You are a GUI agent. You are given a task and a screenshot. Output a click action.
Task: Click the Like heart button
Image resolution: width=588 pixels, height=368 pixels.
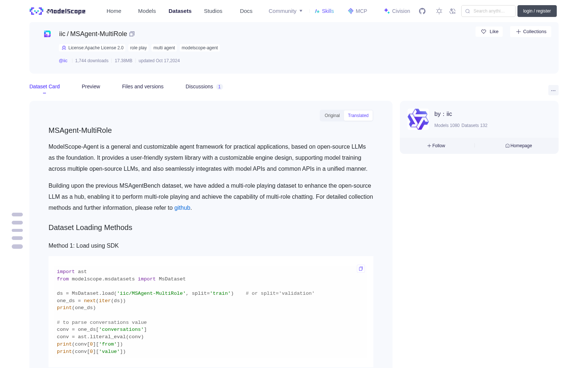point(489,32)
